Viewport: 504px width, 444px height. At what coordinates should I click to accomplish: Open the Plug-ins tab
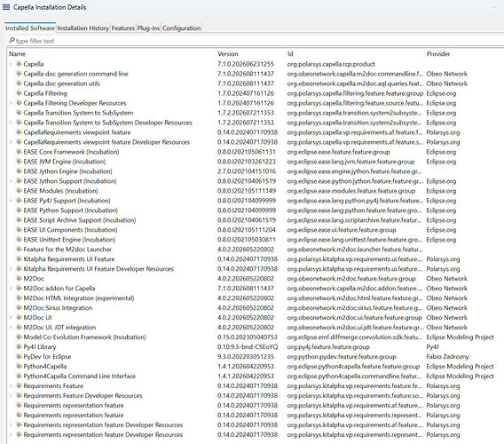pyautogui.click(x=148, y=28)
